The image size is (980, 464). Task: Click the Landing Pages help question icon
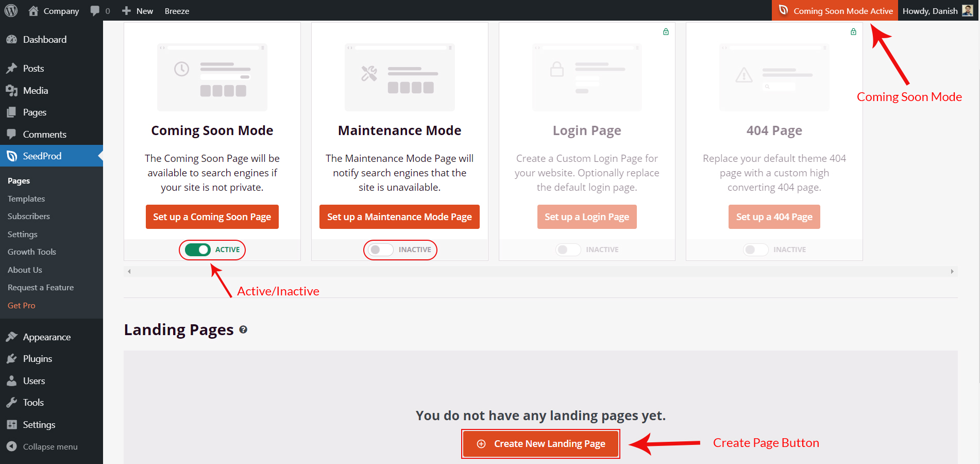(x=243, y=329)
